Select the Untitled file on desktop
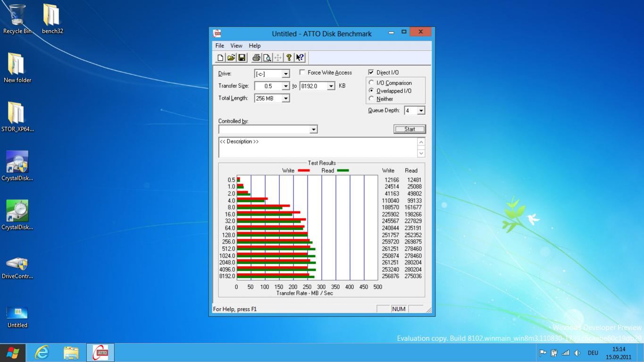This screenshot has height=362, width=644. coord(17,317)
